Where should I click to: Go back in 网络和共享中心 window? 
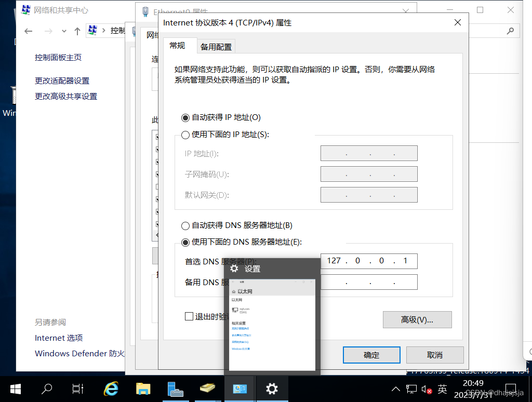[x=29, y=31]
